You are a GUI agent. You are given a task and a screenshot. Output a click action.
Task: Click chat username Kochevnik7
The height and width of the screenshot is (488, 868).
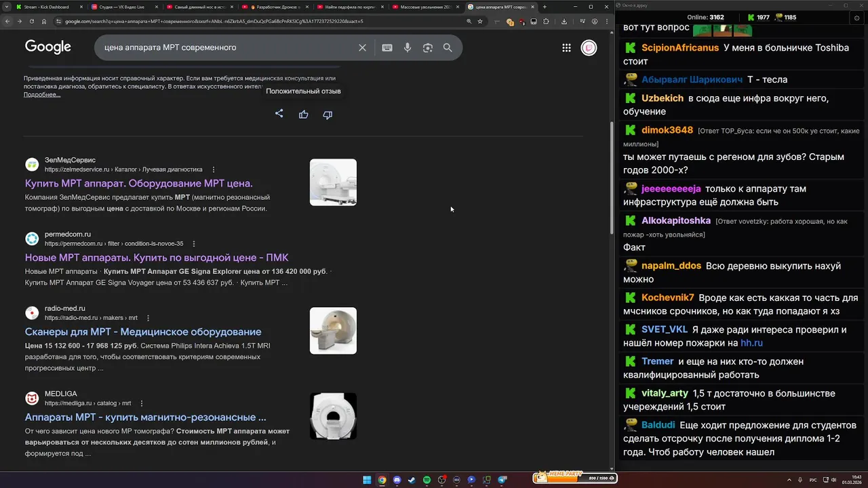668,298
